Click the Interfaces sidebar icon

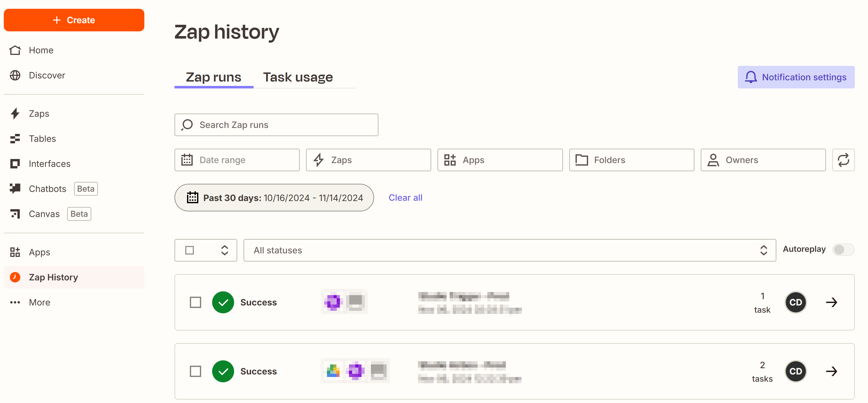pos(15,164)
